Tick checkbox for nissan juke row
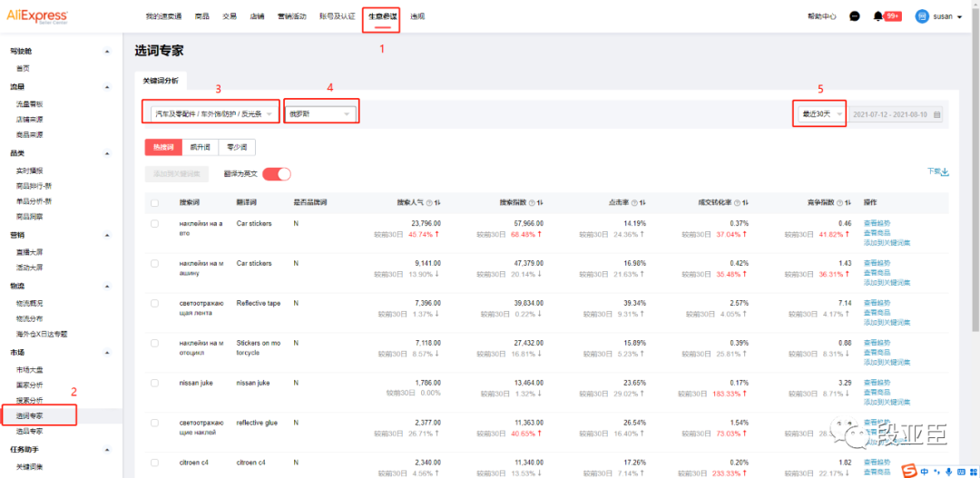This screenshot has width=980, height=478. (x=155, y=383)
